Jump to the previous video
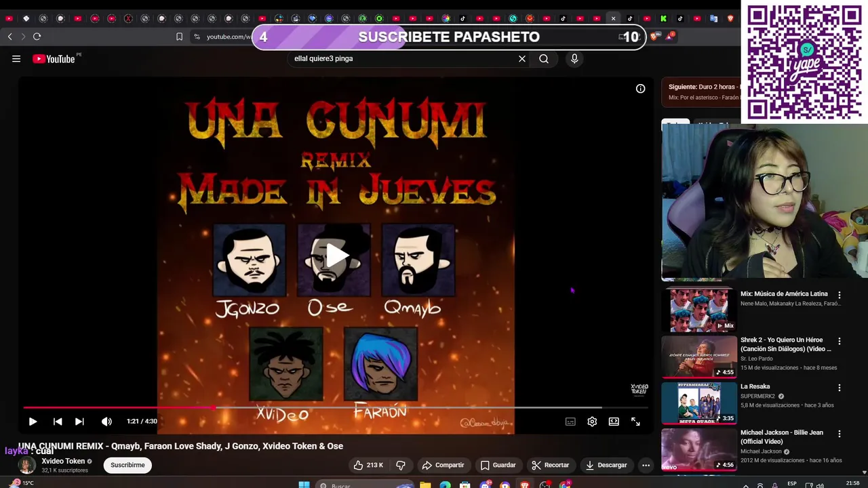The width and height of the screenshot is (868, 488). (58, 422)
